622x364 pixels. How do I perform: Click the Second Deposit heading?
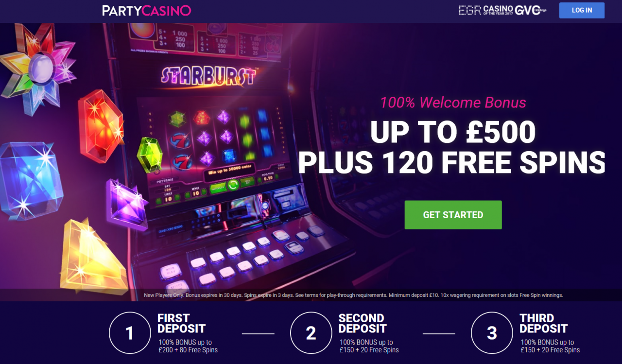coord(363,323)
